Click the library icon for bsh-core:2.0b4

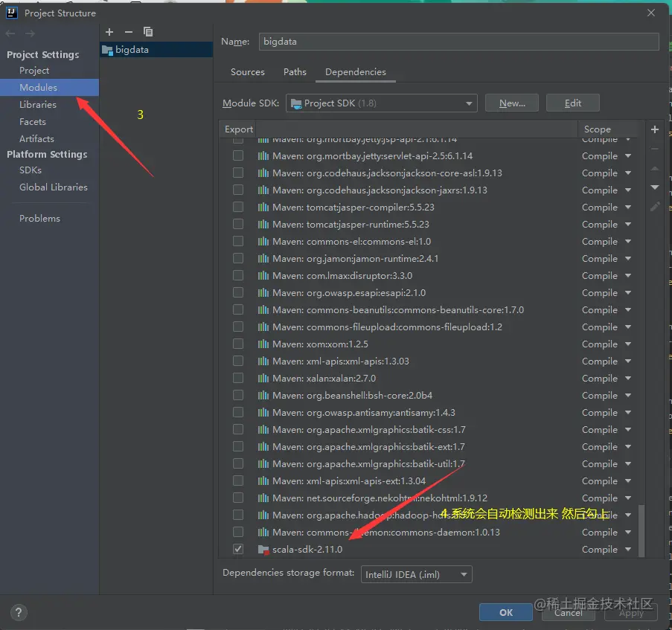tap(263, 395)
